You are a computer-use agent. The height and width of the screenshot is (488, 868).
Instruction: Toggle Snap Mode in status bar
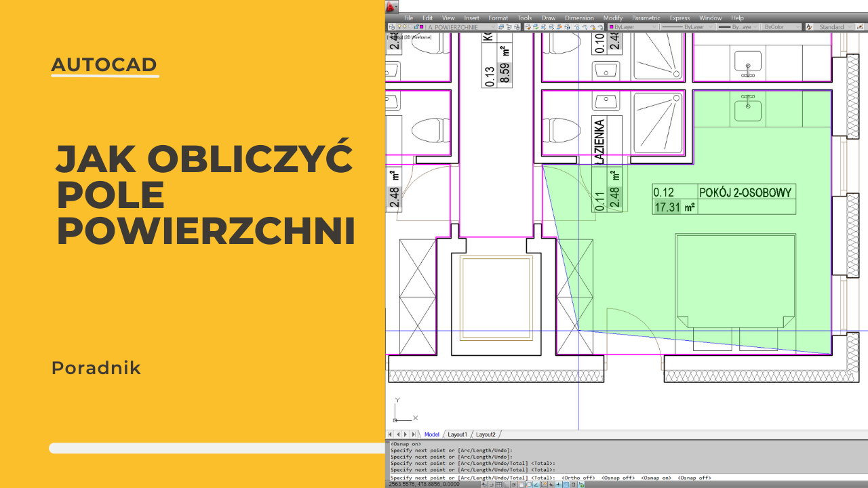491,485
